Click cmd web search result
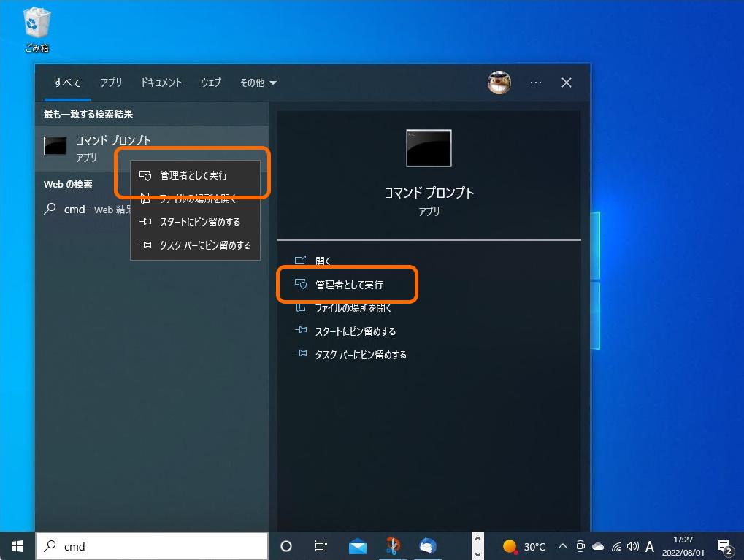Viewport: 744px width, 560px height. click(x=86, y=210)
